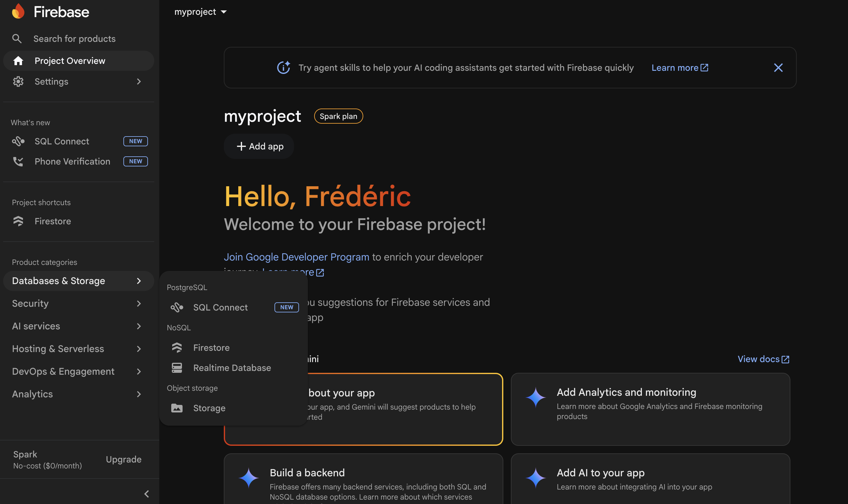Expand DevOps & Engagement category
Image resolution: width=848 pixels, height=504 pixels.
[x=79, y=371]
